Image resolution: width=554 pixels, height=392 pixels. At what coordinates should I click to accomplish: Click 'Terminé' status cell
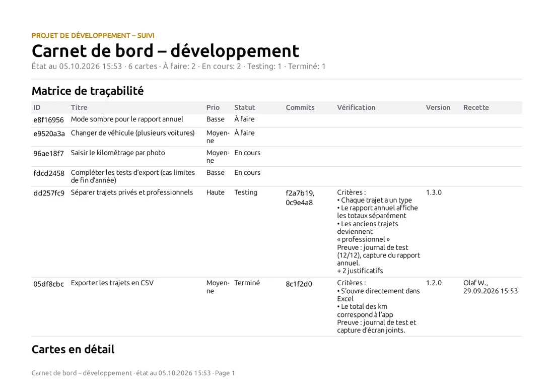pos(247,283)
